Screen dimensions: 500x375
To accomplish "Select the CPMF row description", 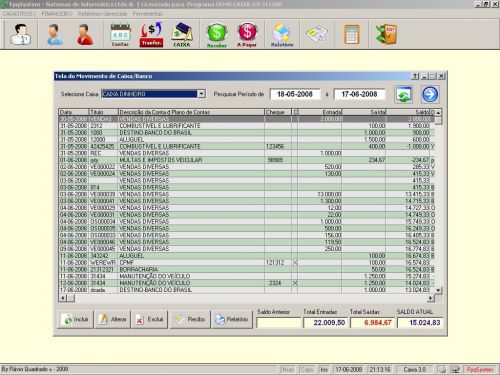I will (x=126, y=263).
